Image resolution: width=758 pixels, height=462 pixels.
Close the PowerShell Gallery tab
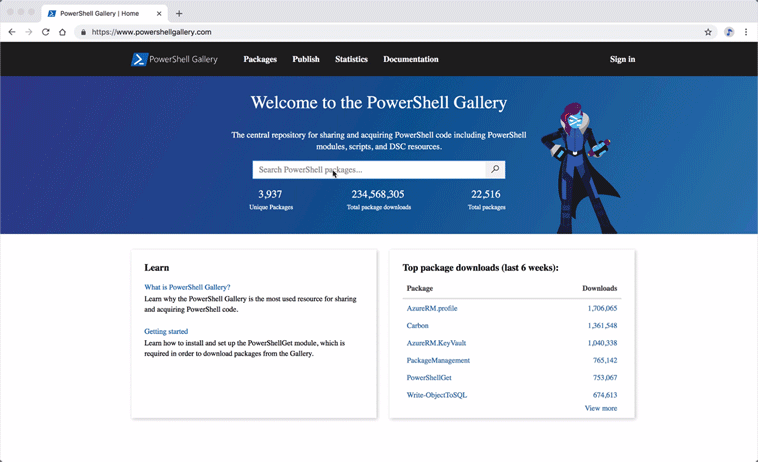tap(159, 14)
